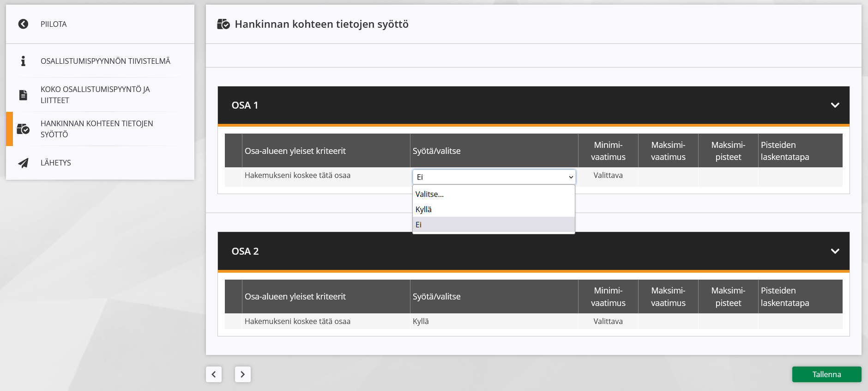Viewport: 868px width, 391px height.
Task: Go to the previous page with the left arrow
Action: [x=214, y=374]
